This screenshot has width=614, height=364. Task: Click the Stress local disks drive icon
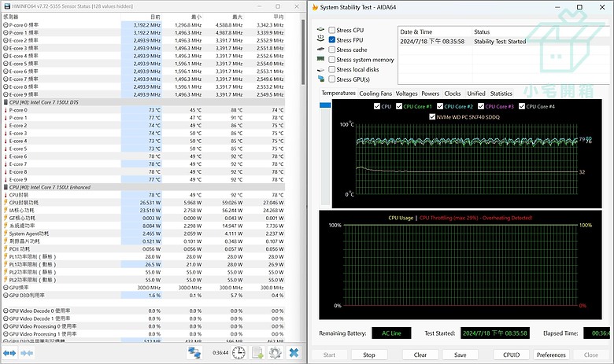tap(320, 70)
